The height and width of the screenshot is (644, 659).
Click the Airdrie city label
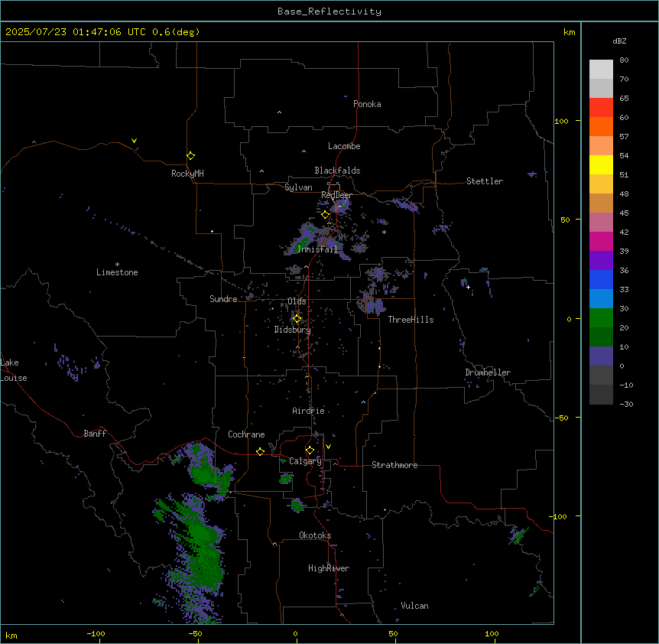click(x=309, y=411)
